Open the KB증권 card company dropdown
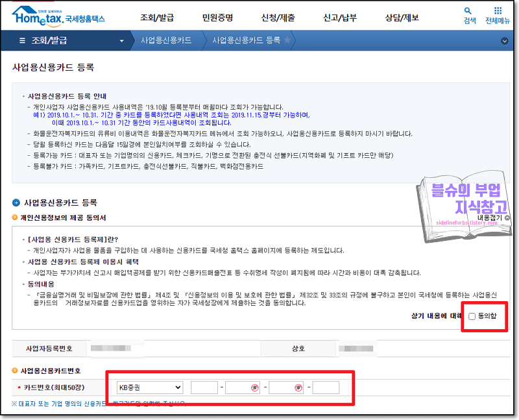Image resolution: width=519 pixels, height=420 pixels. click(150, 388)
